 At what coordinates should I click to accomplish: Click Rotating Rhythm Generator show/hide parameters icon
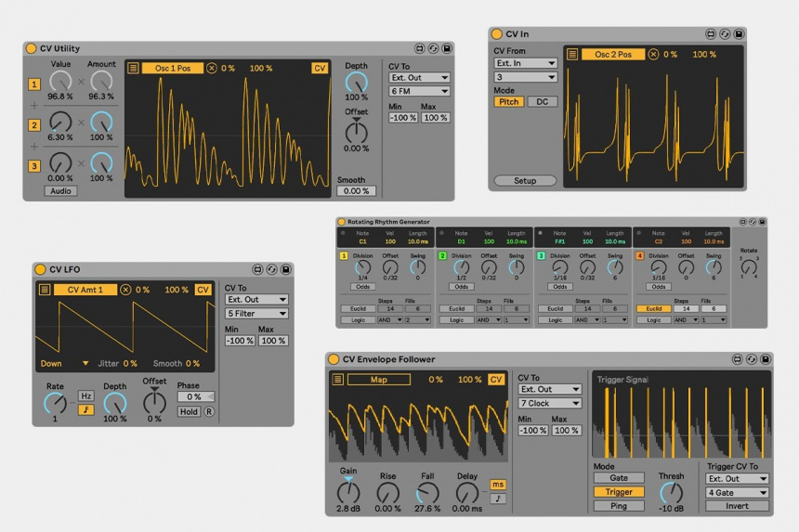[x=743, y=222]
